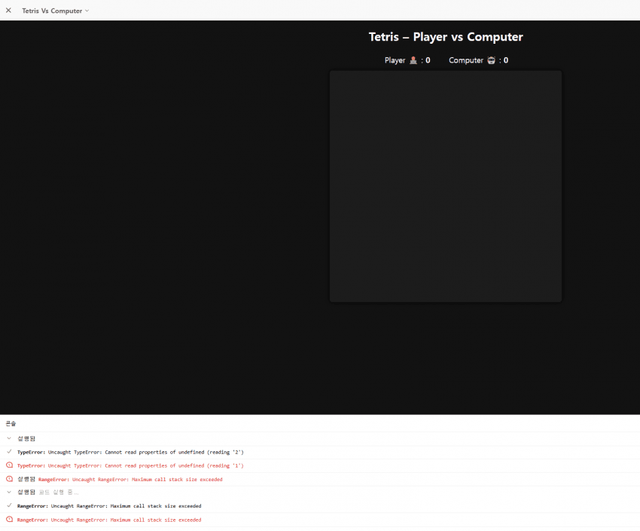Close the Tetris Vs Computer preview
This screenshot has height=531, width=640.
pos(9,10)
